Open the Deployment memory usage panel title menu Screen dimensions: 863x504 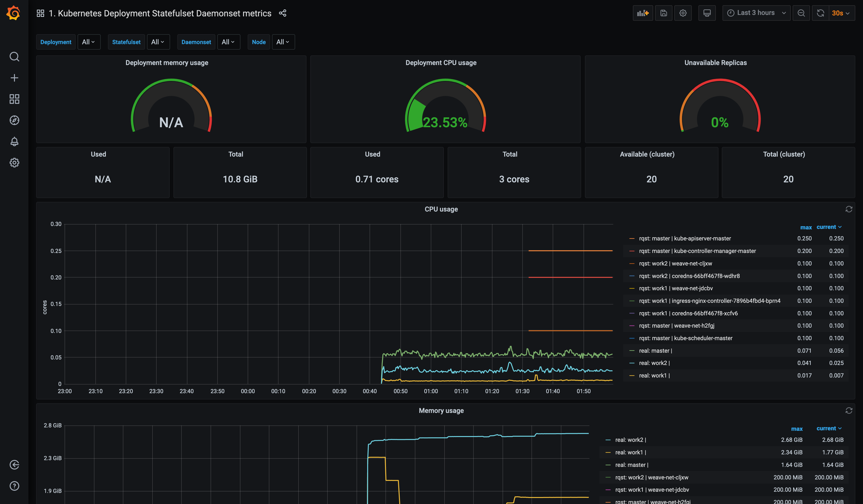tap(167, 63)
